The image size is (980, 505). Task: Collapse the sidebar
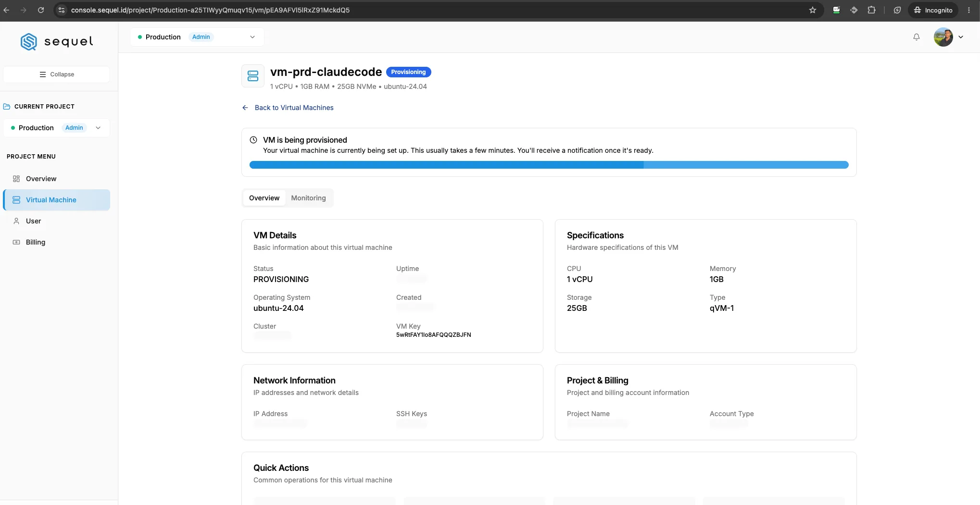57,74
